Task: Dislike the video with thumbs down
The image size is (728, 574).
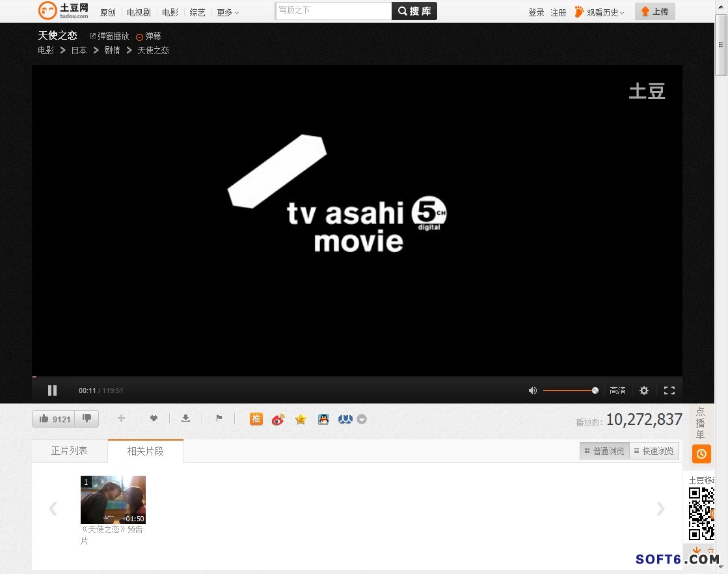Action: [x=87, y=419]
